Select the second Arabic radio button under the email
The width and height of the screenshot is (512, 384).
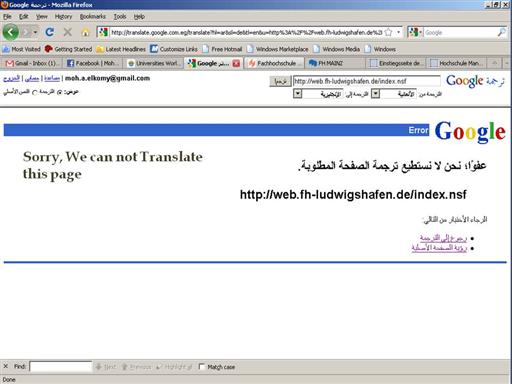(x=35, y=92)
